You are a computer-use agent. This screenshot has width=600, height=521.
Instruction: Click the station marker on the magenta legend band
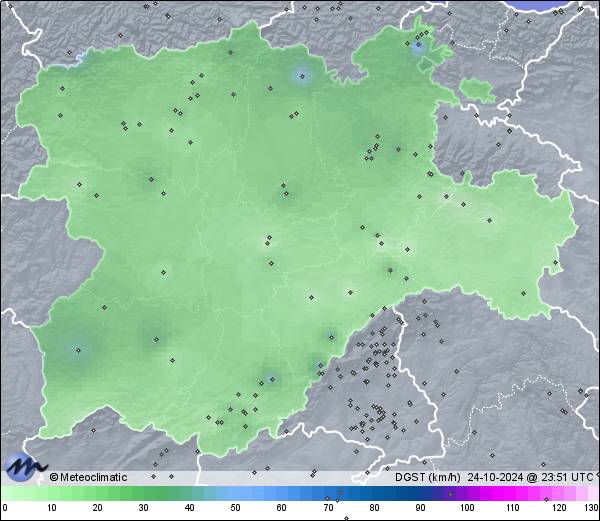546,499
